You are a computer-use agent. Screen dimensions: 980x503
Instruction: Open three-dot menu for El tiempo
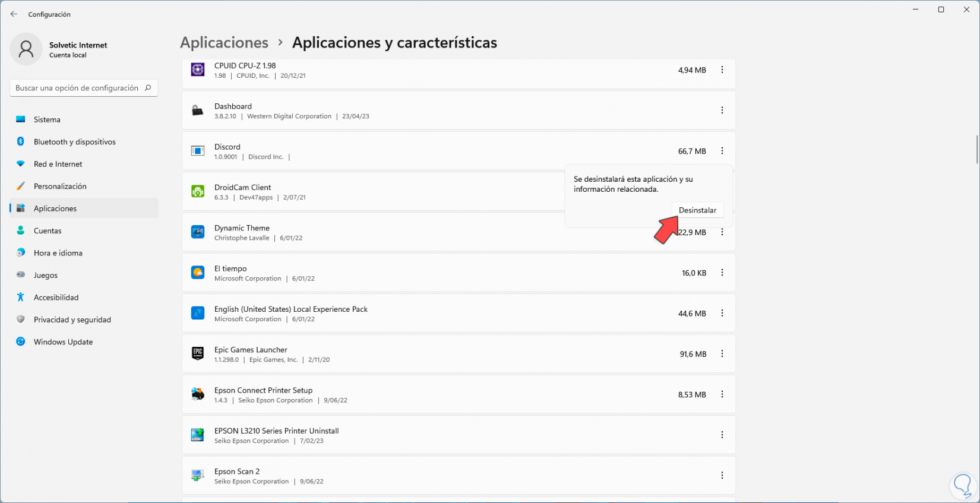click(x=722, y=273)
